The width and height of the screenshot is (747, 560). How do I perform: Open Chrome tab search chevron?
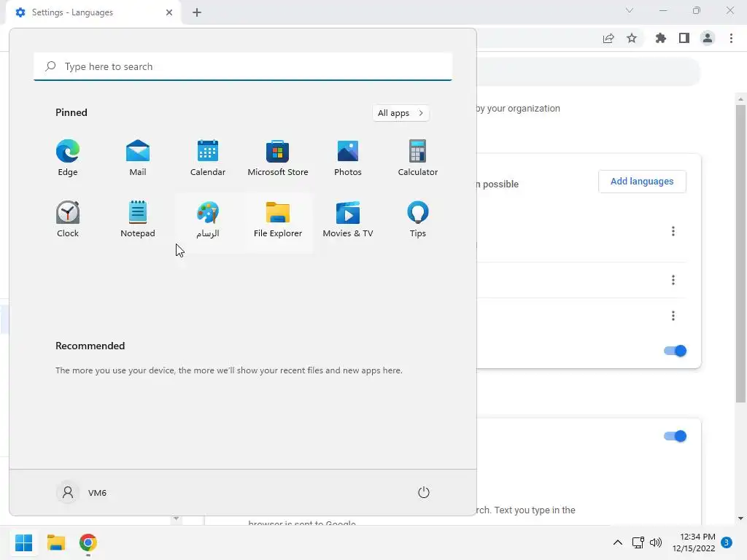(x=630, y=10)
